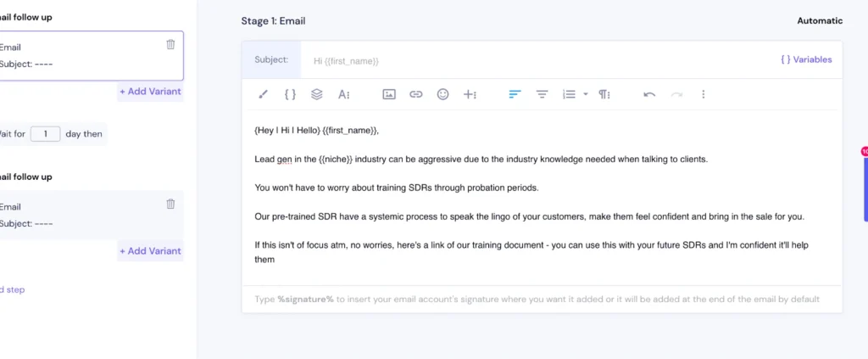Open the text size formatting options
This screenshot has height=359, width=868.
(344, 94)
